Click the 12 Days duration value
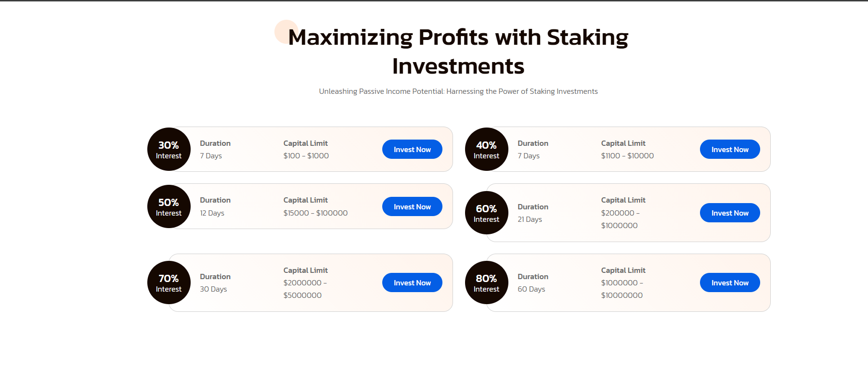The width and height of the screenshot is (868, 385). coord(212,213)
